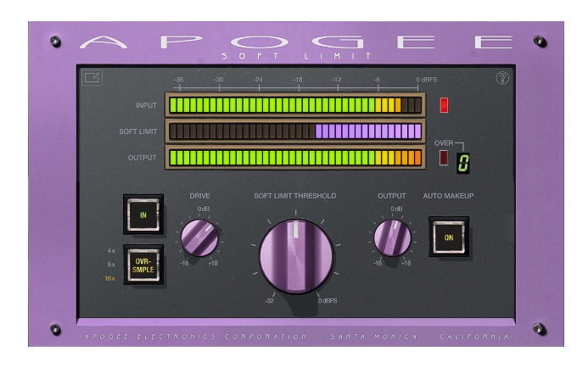Click the 4x oversampling label

point(111,250)
